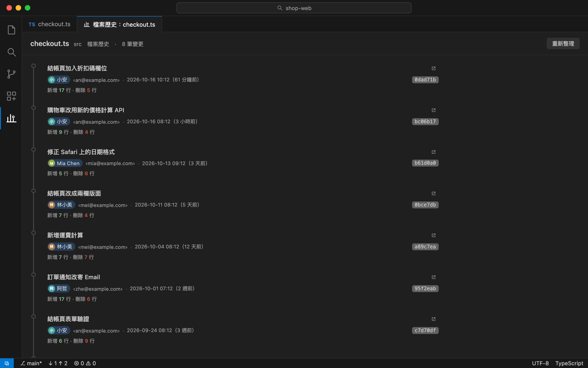This screenshot has width=588, height=368.
Task: Click the errors and warnings status indicator
Action: [85, 363]
